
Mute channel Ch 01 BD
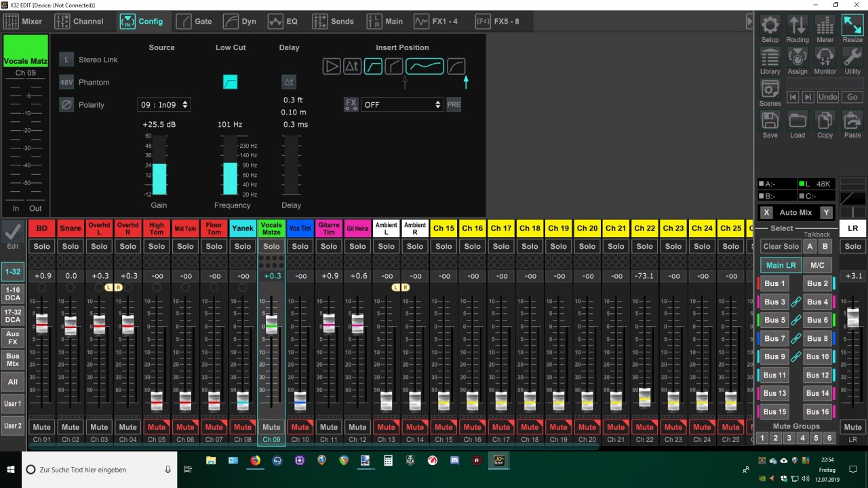42,427
